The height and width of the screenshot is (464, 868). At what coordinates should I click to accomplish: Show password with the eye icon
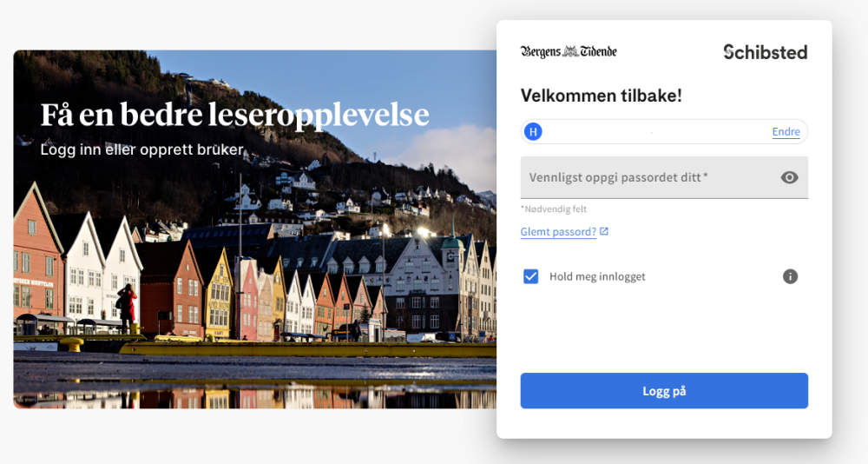[x=789, y=177]
